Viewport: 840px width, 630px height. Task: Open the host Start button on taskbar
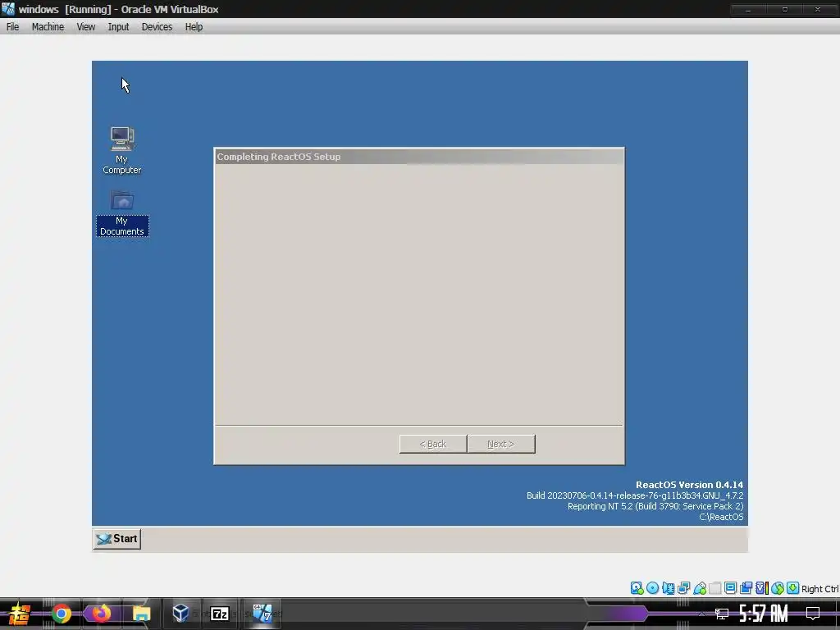tap(19, 614)
